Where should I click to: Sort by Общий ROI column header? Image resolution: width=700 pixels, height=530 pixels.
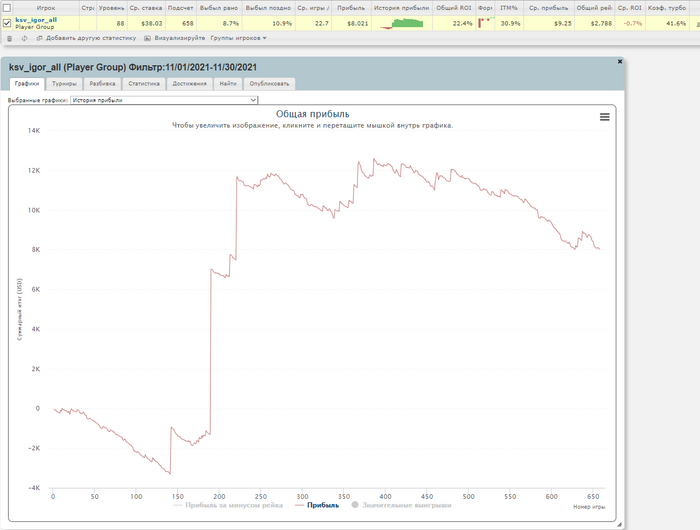(454, 8)
